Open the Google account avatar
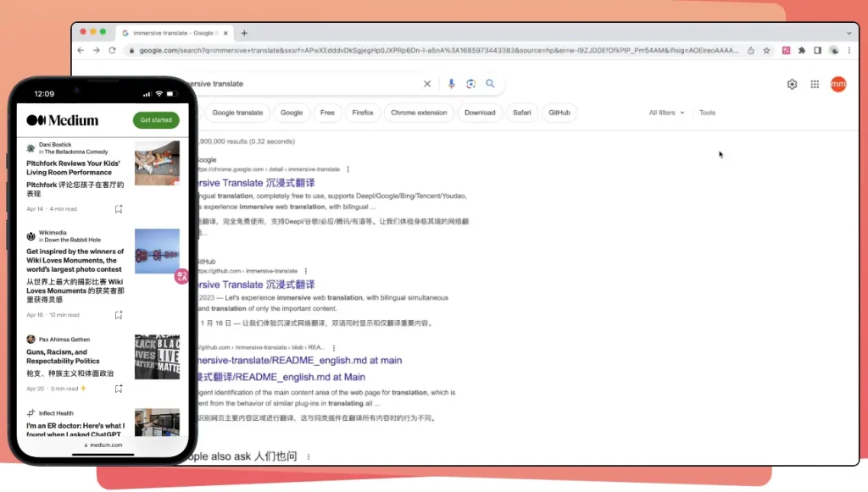The height and width of the screenshot is (492, 868). [838, 85]
